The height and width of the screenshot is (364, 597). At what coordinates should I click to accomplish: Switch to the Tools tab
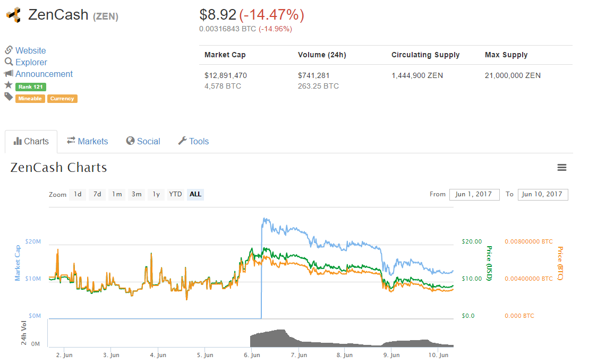pyautogui.click(x=193, y=142)
